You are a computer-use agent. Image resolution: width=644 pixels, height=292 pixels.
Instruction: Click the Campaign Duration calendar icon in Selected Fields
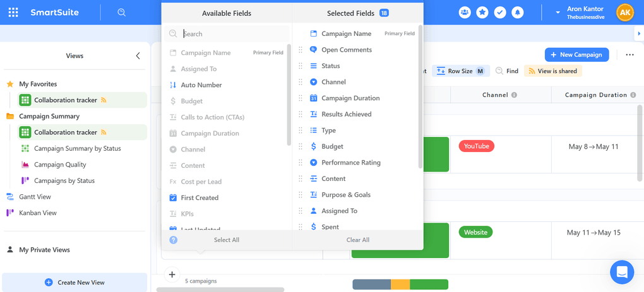[x=313, y=98]
